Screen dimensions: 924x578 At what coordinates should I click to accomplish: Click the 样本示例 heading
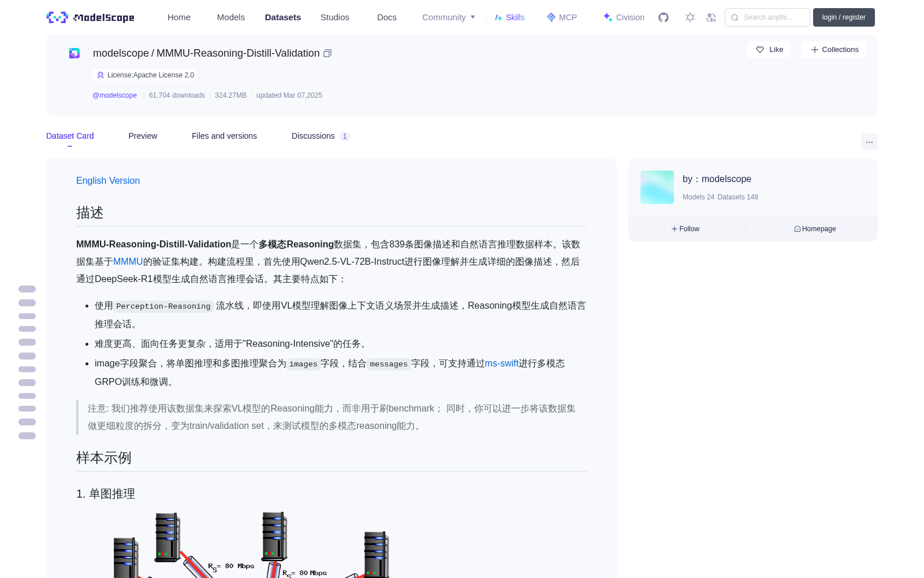104,458
